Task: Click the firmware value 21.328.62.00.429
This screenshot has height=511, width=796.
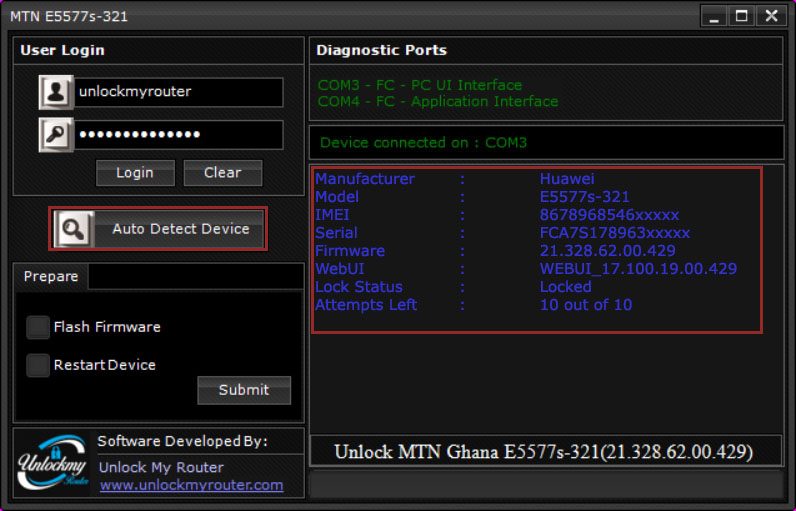Action: tap(608, 251)
